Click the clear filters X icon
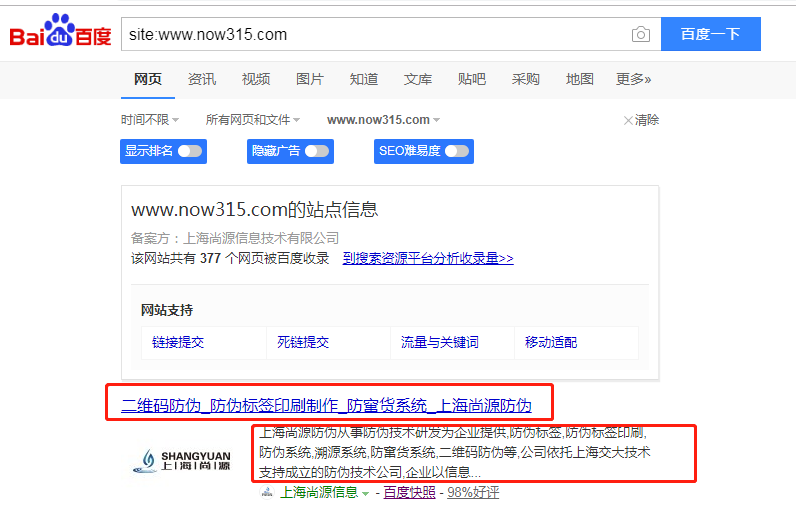The image size is (796, 513). click(x=628, y=121)
